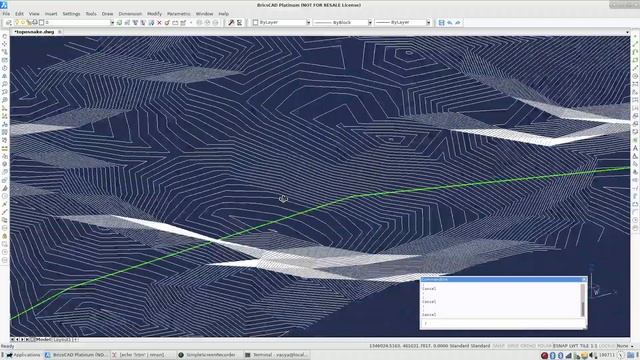Close the toposnake.dwg document tab
The width and height of the screenshot is (640, 360).
[x=60, y=31]
